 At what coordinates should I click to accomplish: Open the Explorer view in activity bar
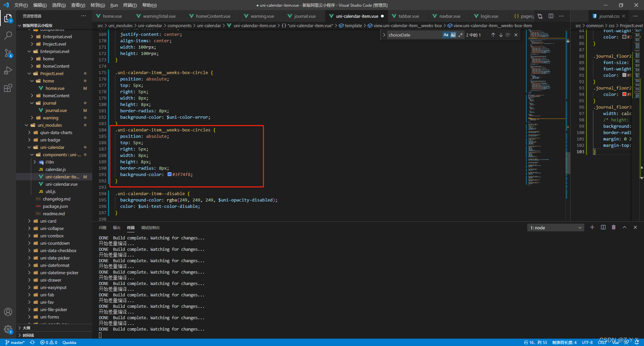coord(8,18)
